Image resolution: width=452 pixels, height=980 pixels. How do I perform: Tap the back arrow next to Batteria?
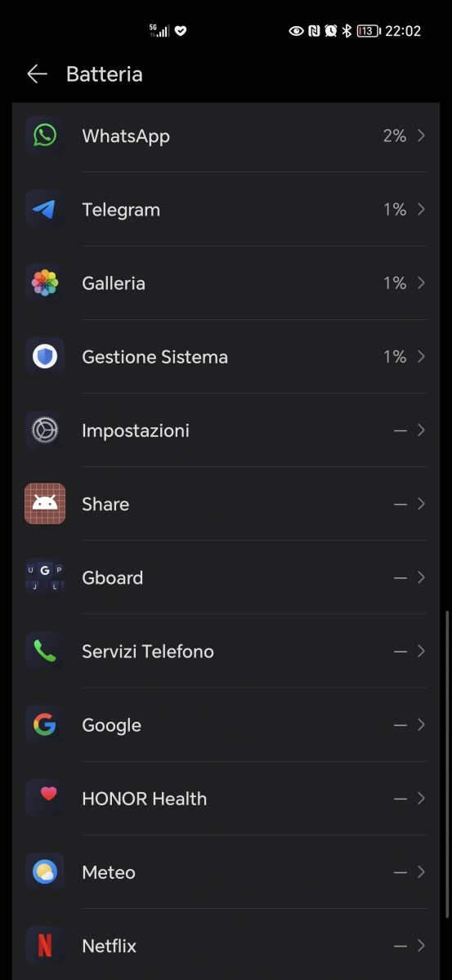point(37,74)
